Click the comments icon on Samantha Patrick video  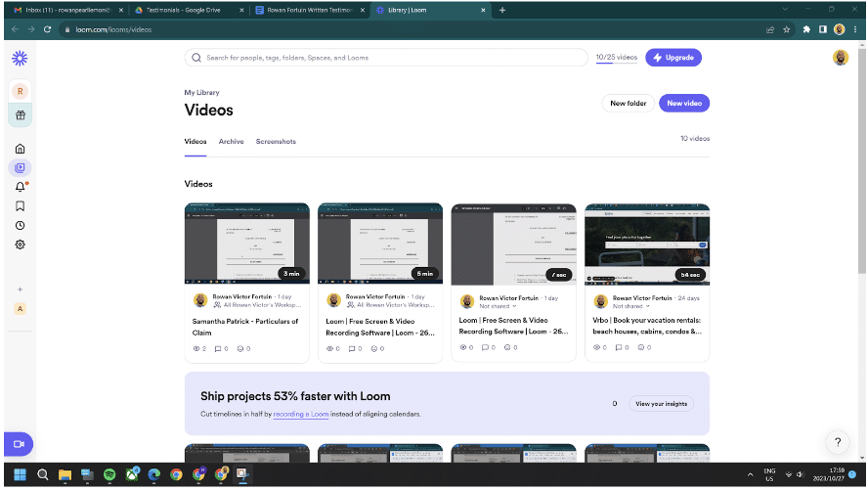[218, 348]
